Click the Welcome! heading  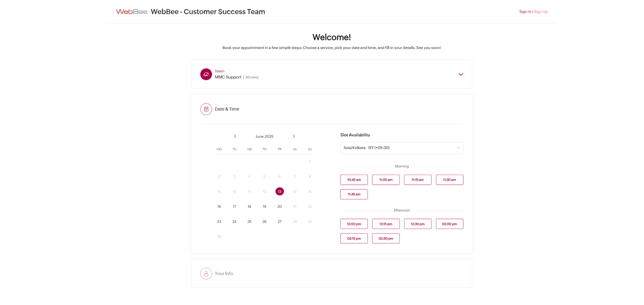[331, 37]
